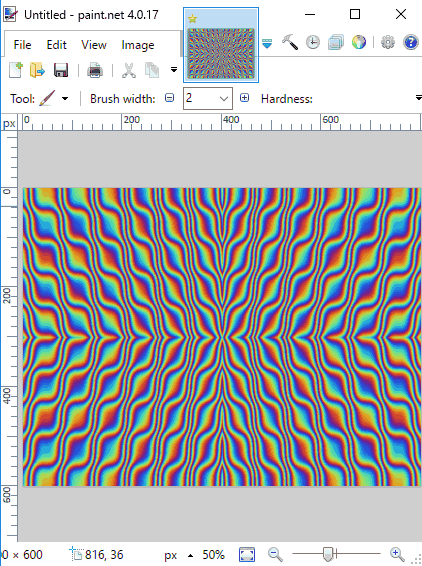Select the open image thumbnail tab
Screen dimensions: 422x566
[221, 45]
